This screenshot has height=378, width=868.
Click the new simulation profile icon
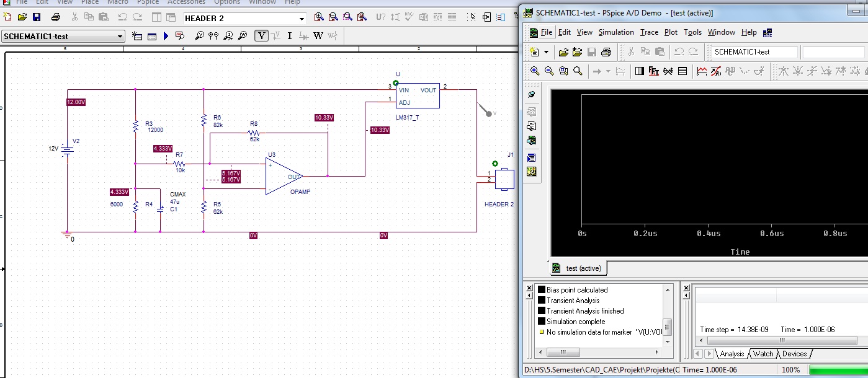[137, 36]
